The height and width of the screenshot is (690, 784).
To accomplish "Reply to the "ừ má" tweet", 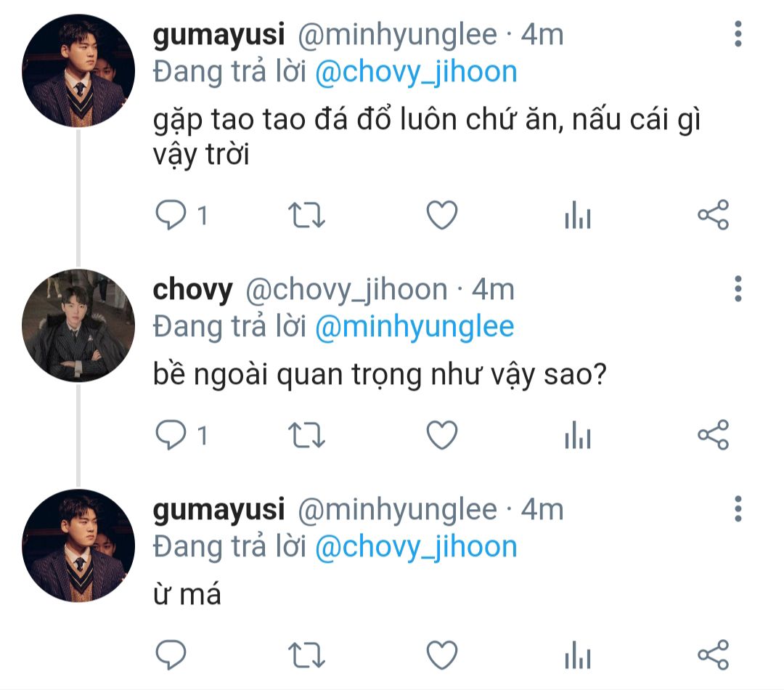I will point(172,654).
